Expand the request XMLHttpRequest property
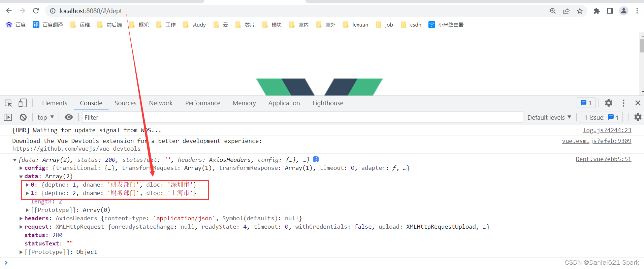This screenshot has width=644, height=269. coord(21,227)
